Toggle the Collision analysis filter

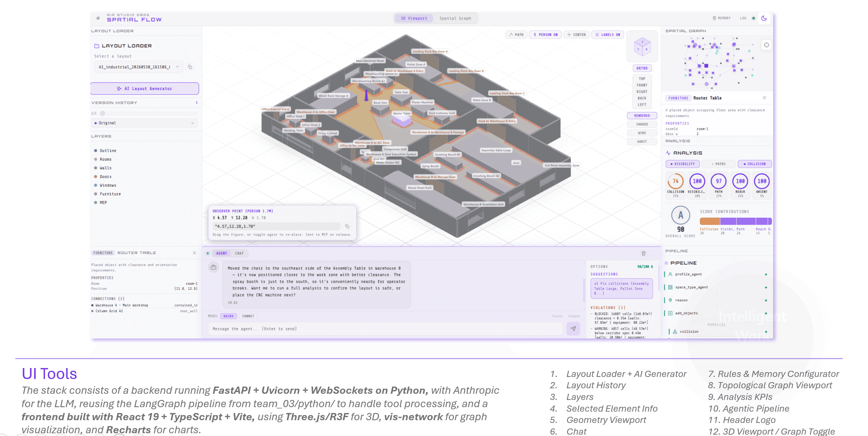pos(755,164)
